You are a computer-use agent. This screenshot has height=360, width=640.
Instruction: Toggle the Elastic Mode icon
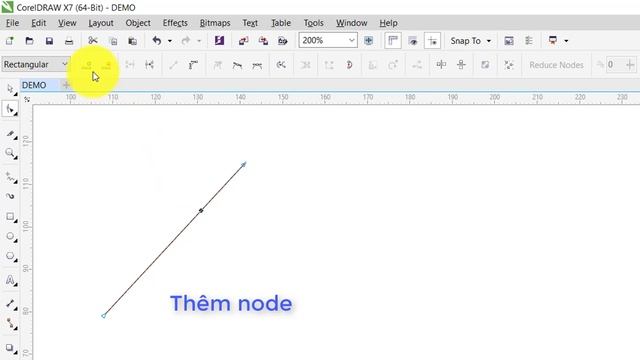485,65
